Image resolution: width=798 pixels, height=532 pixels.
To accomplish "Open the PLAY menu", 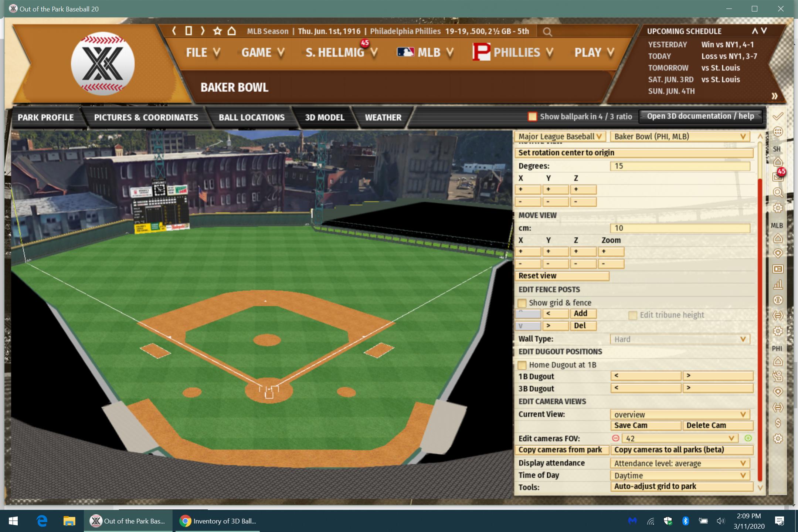I will 594,52.
